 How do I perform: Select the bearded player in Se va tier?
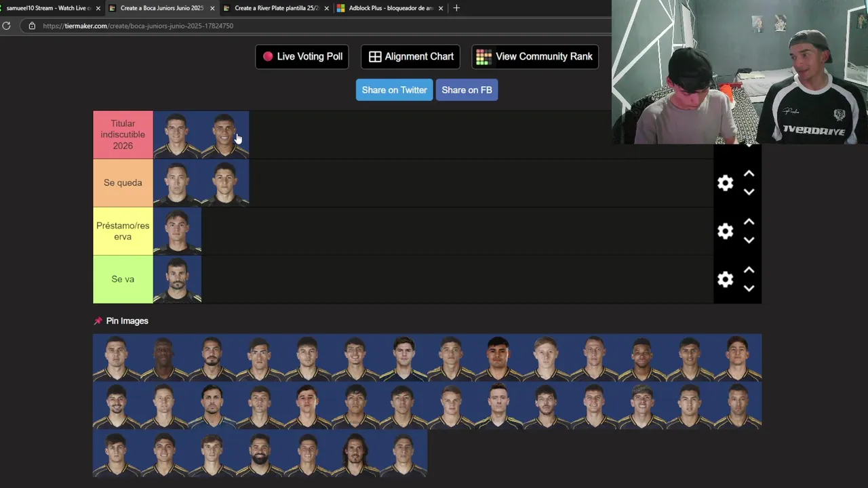click(x=177, y=279)
